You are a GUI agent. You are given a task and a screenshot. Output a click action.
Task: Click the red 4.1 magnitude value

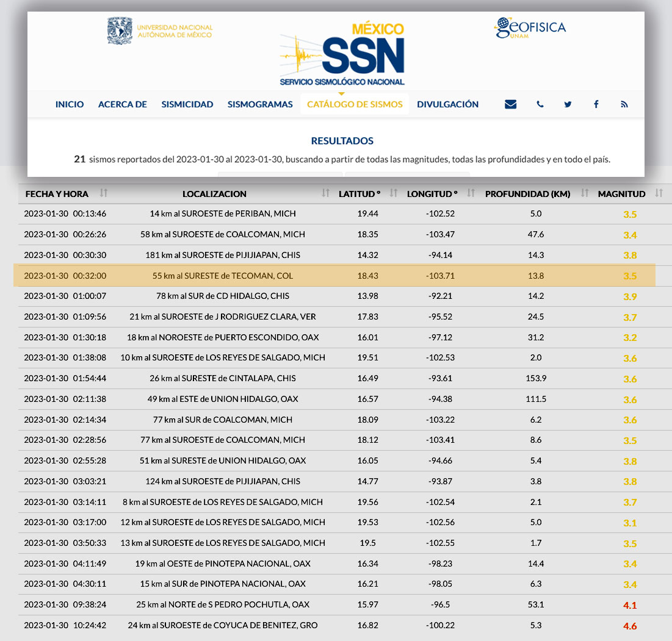click(x=629, y=606)
